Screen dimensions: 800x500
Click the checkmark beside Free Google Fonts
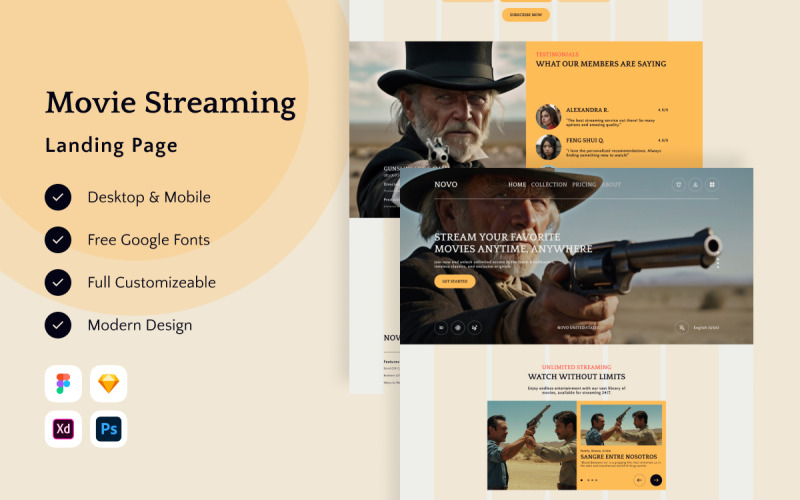pyautogui.click(x=58, y=240)
